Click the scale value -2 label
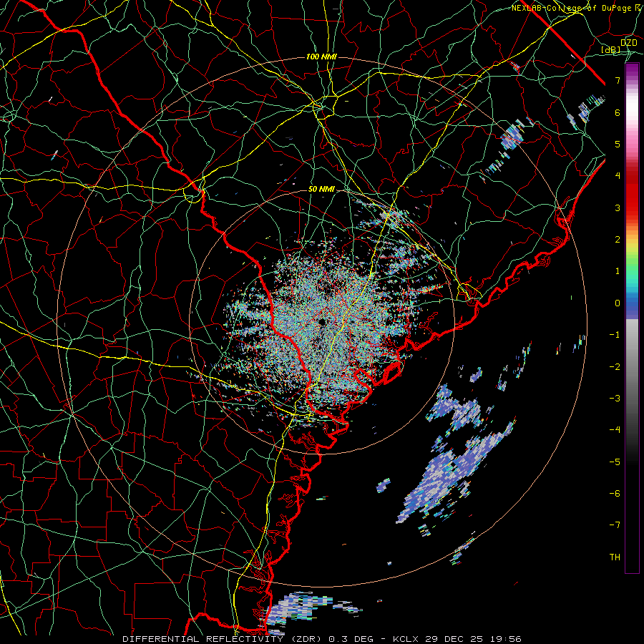This screenshot has height=644, width=644. [615, 367]
